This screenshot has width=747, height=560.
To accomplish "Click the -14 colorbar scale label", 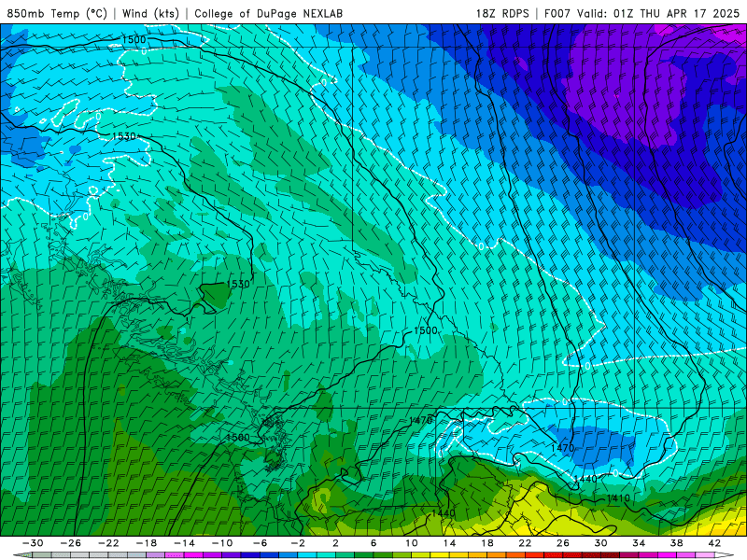I will pyautogui.click(x=184, y=543).
